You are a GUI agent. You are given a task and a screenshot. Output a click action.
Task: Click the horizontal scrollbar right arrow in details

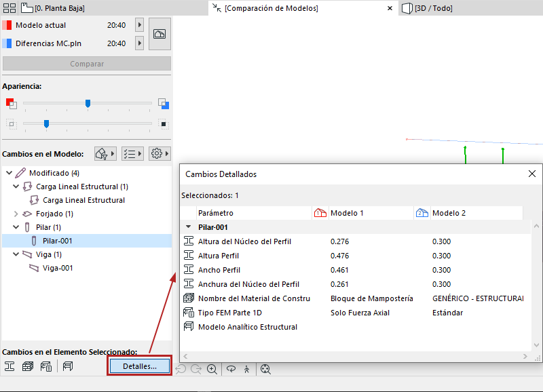[x=525, y=356]
